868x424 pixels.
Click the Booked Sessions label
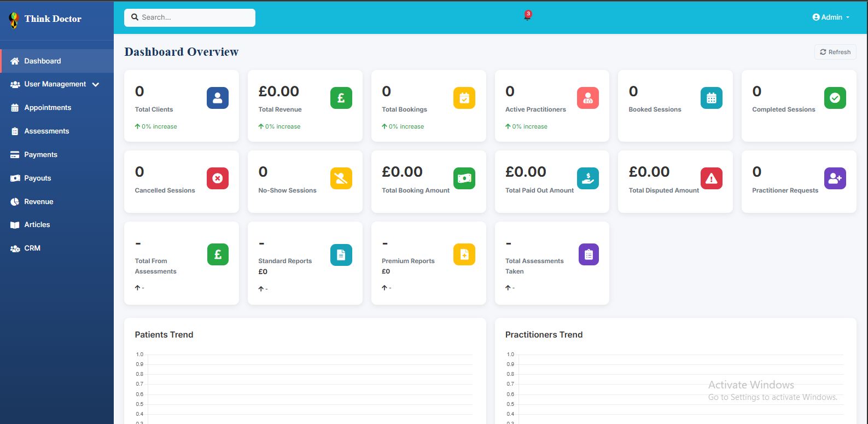point(655,109)
